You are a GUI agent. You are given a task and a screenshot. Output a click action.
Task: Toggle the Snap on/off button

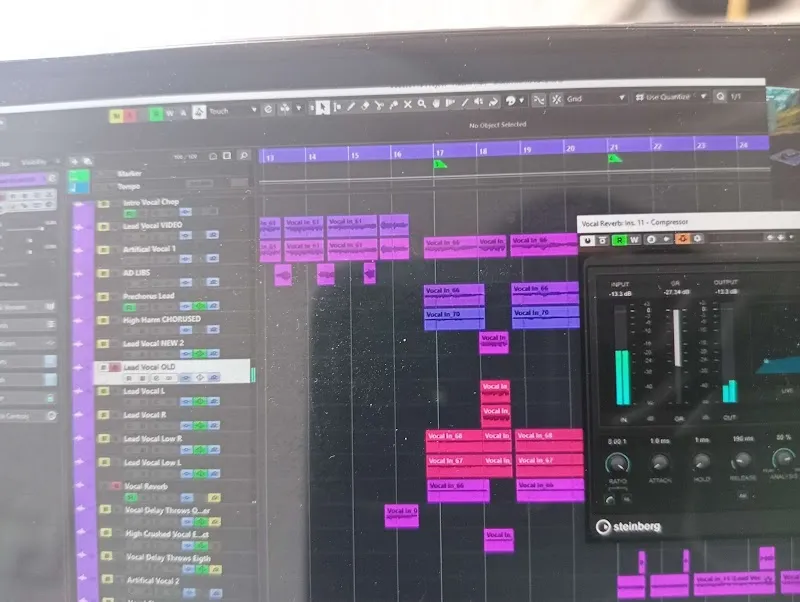(557, 99)
